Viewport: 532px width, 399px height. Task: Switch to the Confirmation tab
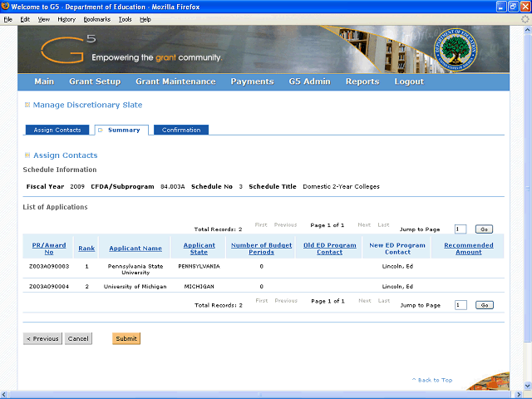[x=181, y=130]
